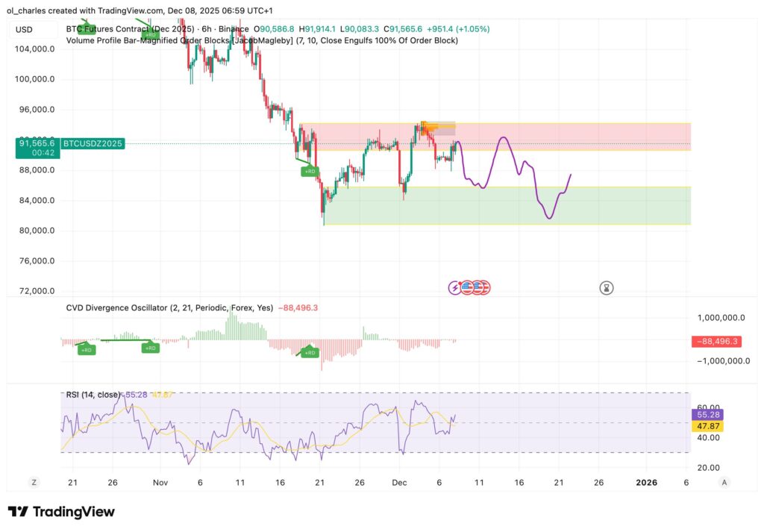This screenshot has width=764, height=532.
Task: Open the 6h timeframe selector in legend
Action: coord(207,28)
